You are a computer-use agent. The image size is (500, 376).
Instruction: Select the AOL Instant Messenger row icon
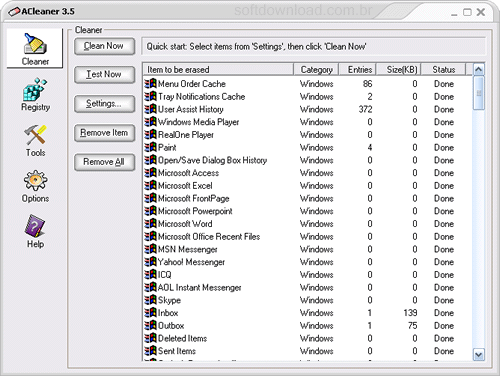pos(150,287)
